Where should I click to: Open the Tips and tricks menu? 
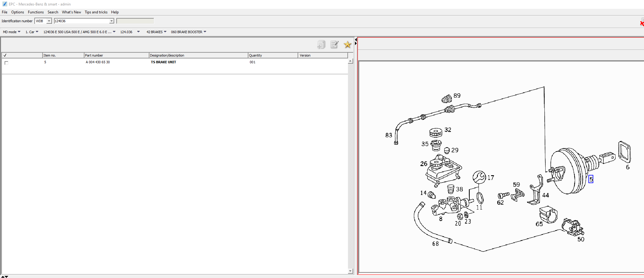pyautogui.click(x=96, y=12)
